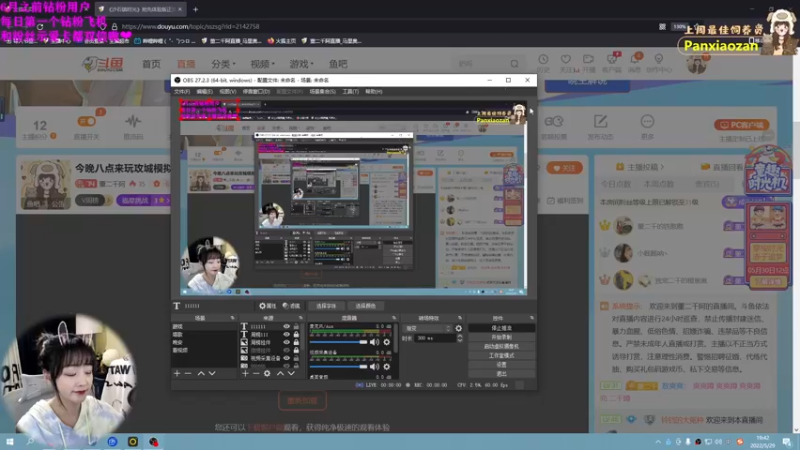Adjust Mic/Aux volume slider

339,342
